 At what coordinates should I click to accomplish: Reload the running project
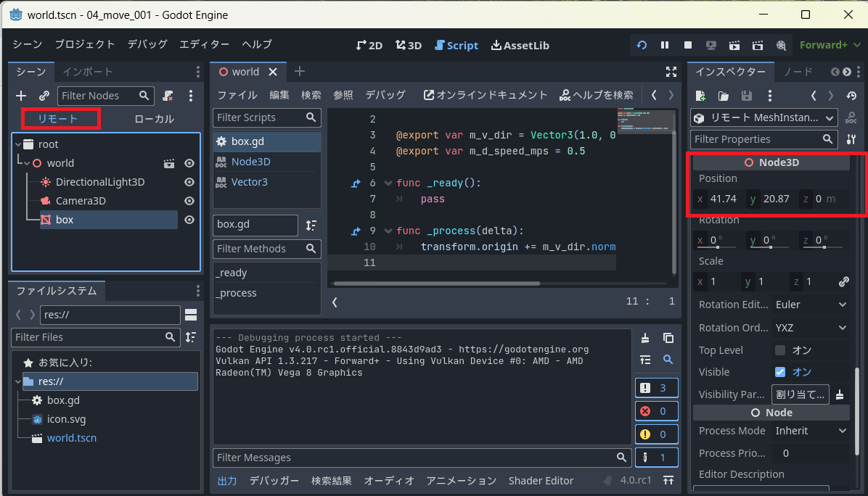click(642, 46)
